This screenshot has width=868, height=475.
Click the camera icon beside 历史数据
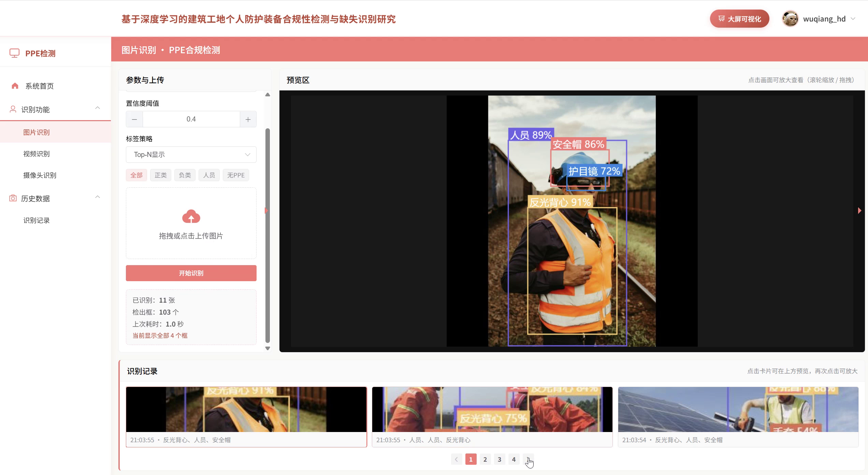13,198
